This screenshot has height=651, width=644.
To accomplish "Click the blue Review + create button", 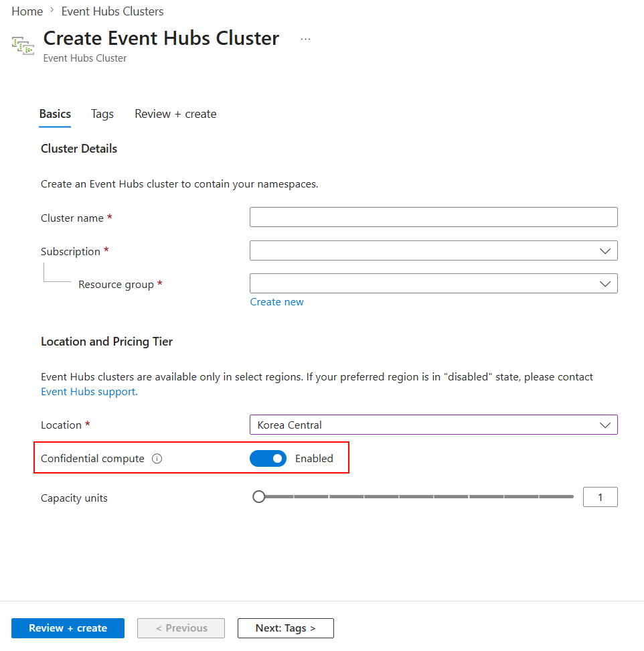I will tap(68, 628).
